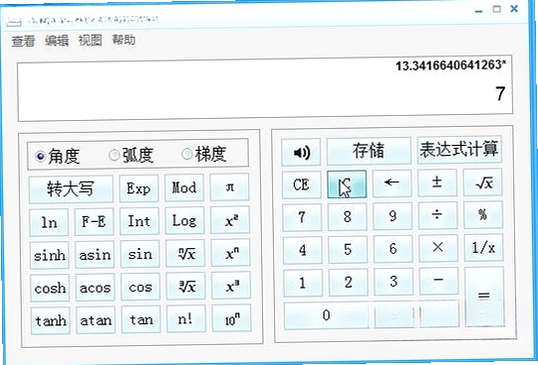Click the Int key

tap(139, 221)
